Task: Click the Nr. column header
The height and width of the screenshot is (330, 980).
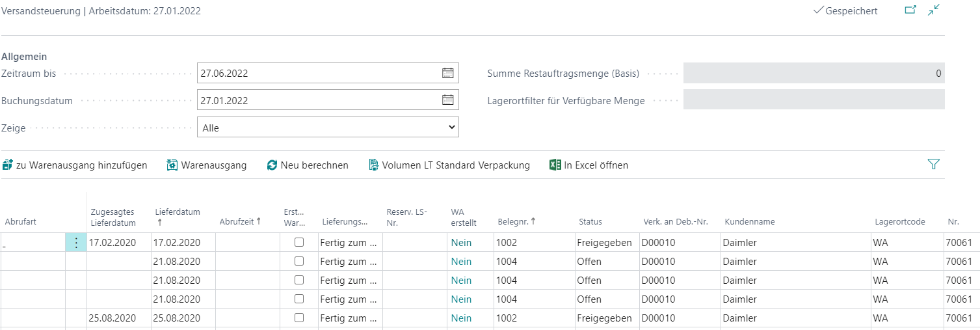Action: click(953, 221)
